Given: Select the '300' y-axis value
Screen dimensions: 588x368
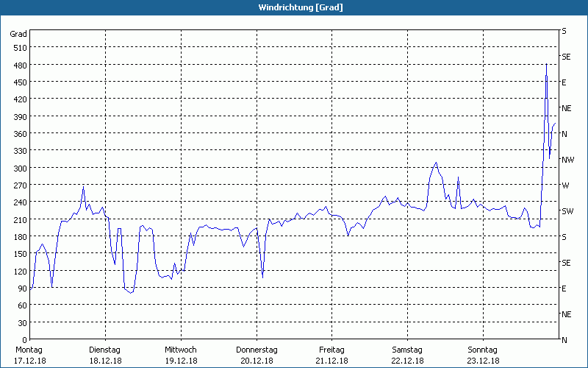Looking at the screenshot, I should point(21,169).
